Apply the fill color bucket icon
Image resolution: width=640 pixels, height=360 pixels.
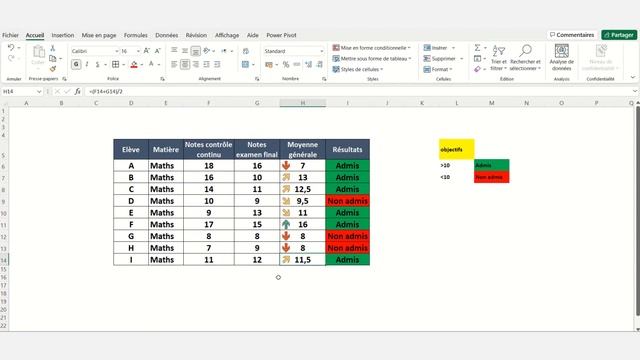[134, 64]
